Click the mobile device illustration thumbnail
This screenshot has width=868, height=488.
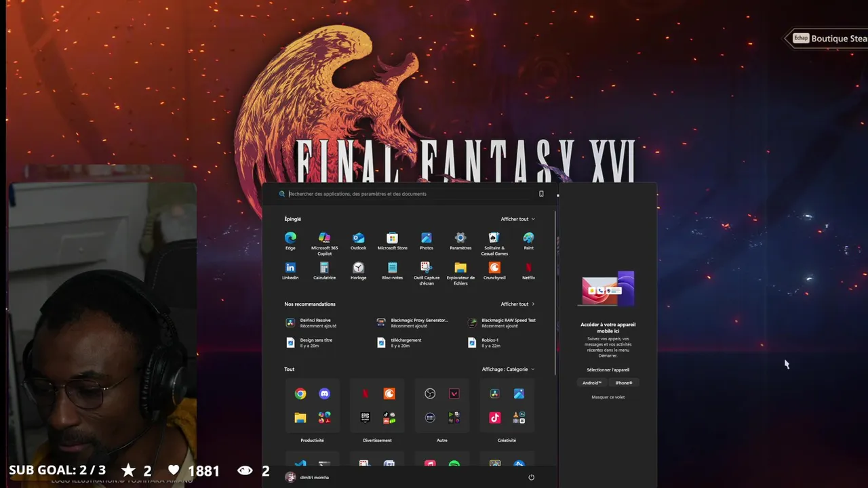point(608,289)
